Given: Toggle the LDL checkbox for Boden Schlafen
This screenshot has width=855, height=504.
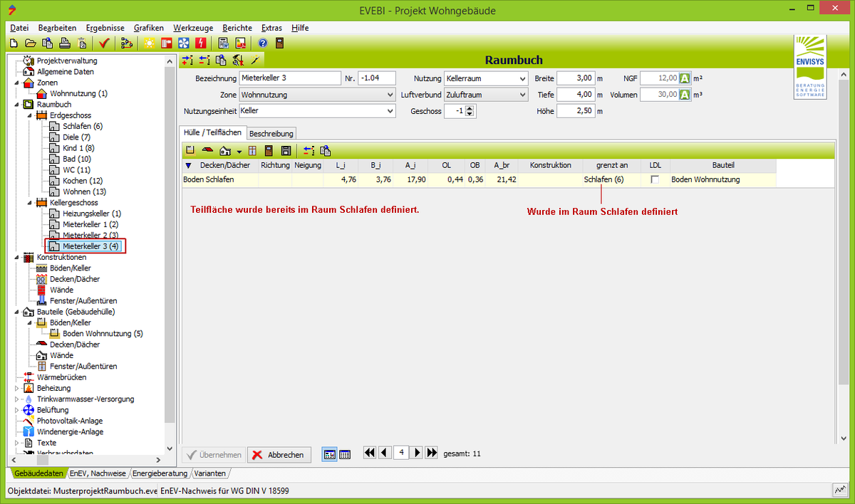Looking at the screenshot, I should (x=655, y=180).
